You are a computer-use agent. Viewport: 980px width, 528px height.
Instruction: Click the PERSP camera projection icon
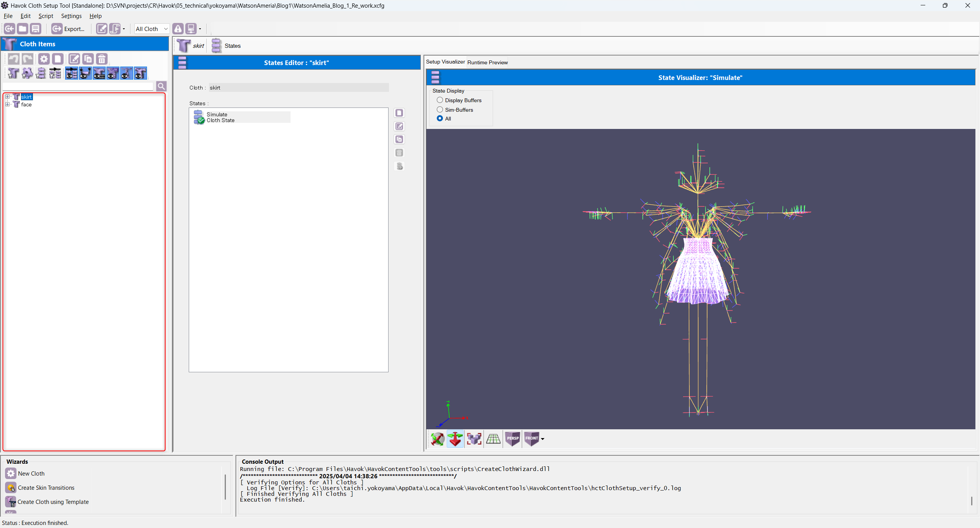tap(512, 439)
